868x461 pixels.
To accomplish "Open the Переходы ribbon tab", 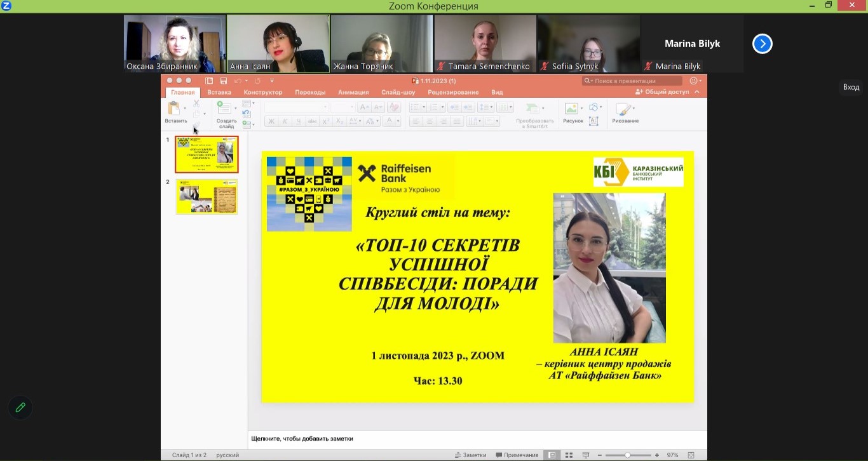I will point(310,92).
